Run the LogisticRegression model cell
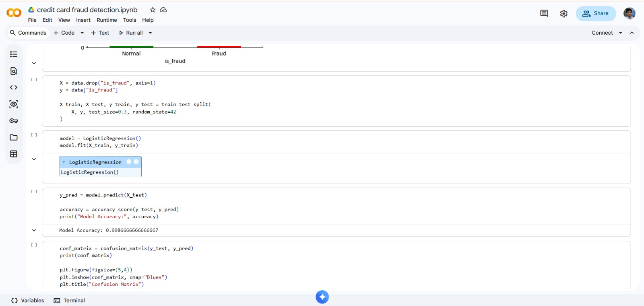 [x=34, y=135]
